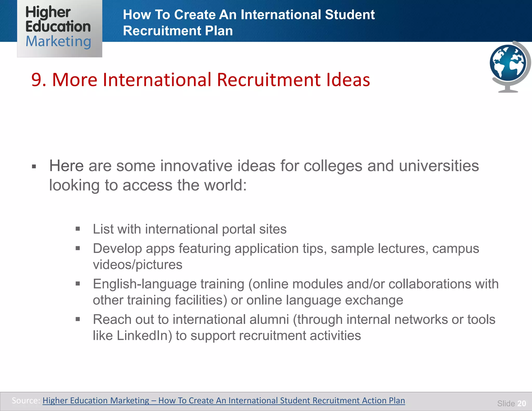Click the bullet starting 'English-language training'
Image resolution: width=532 pixels, height=411 pixels.
click(x=296, y=292)
